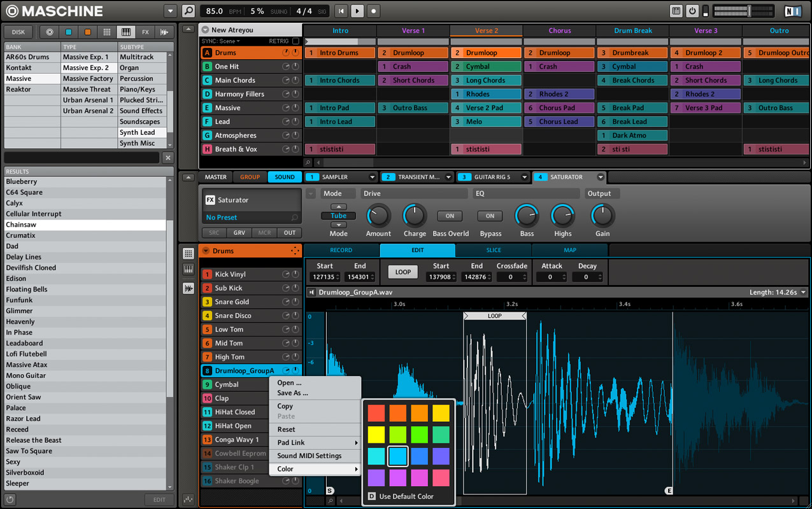
Task: Show the sampling view waveform icon
Action: click(x=189, y=288)
